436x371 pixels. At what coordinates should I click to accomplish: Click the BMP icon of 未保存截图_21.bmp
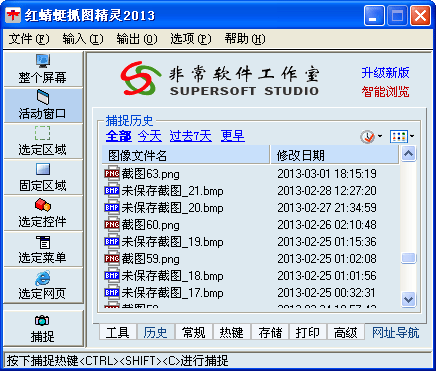112,191
